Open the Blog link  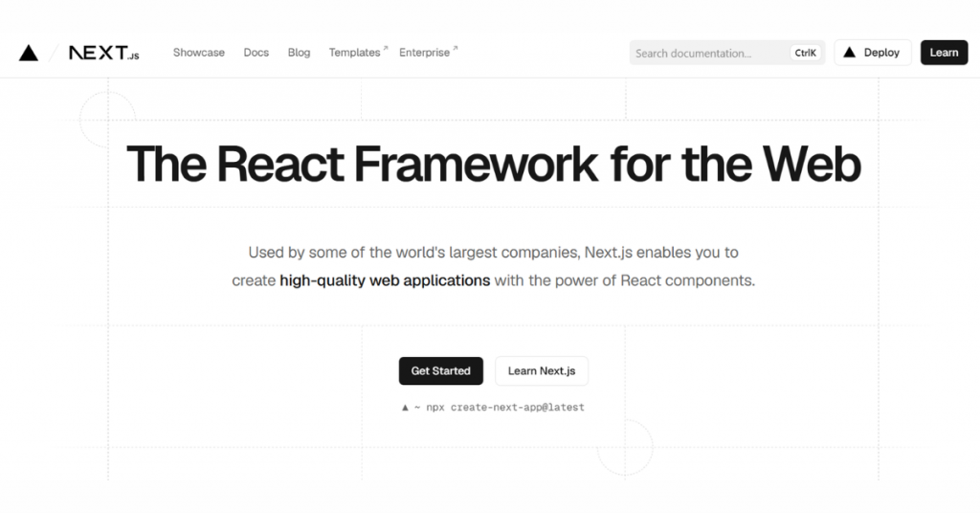299,53
